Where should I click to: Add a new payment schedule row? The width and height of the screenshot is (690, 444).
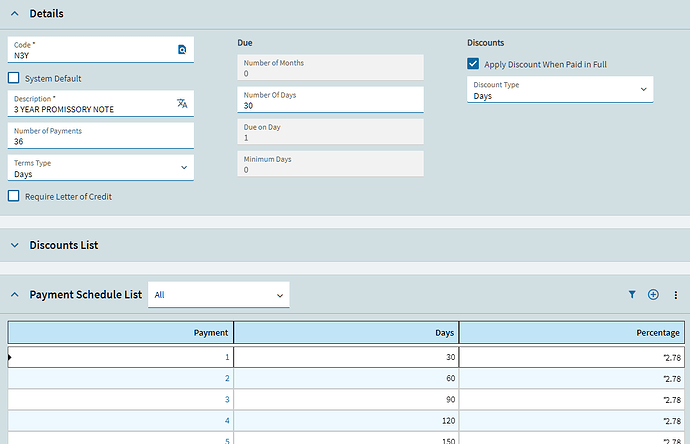653,294
